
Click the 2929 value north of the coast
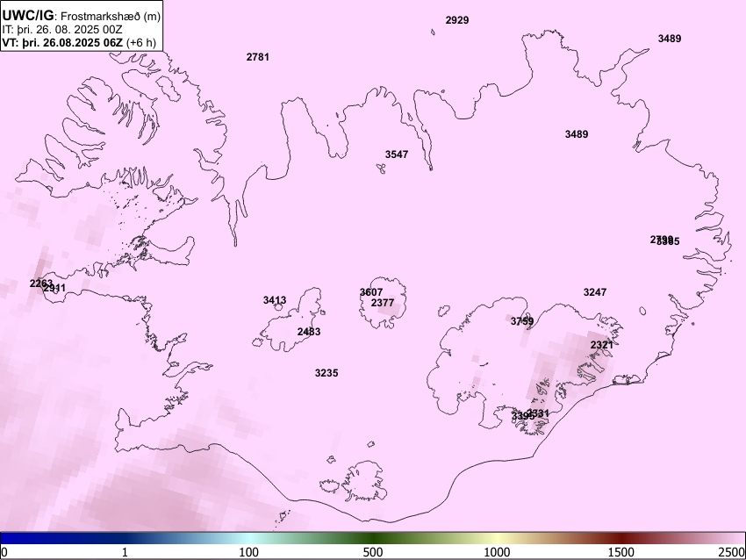pos(457,20)
